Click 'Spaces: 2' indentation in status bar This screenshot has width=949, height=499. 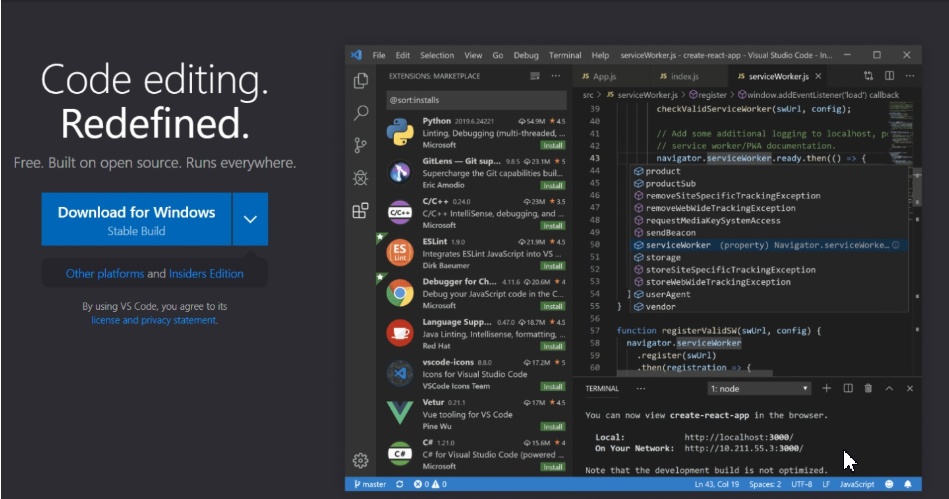(764, 484)
